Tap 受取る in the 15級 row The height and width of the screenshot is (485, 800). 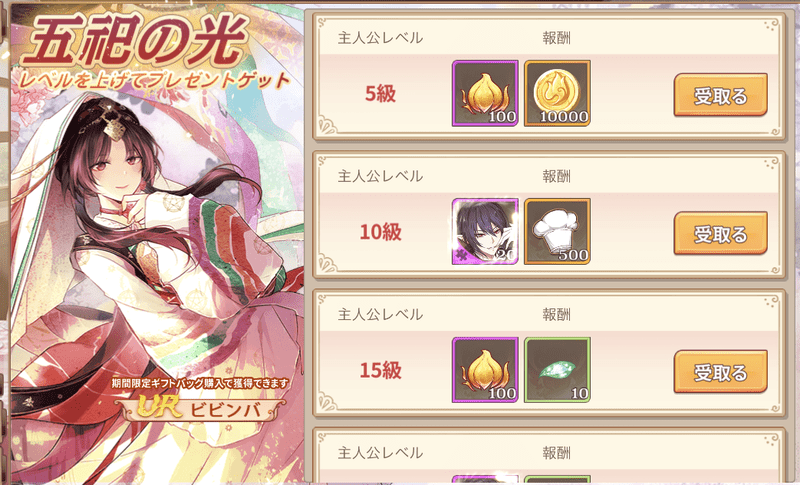point(720,372)
